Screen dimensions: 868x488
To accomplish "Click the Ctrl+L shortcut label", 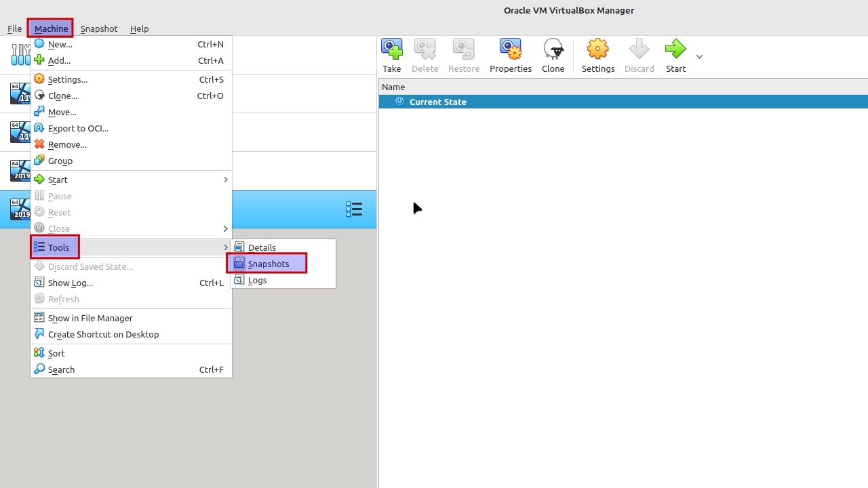I will point(212,283).
